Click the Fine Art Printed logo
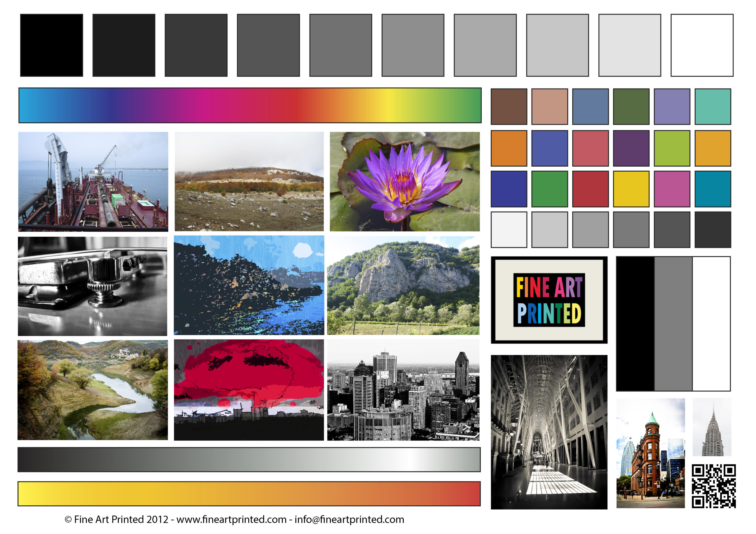Viewport: 756px width, 534px height. tap(549, 300)
